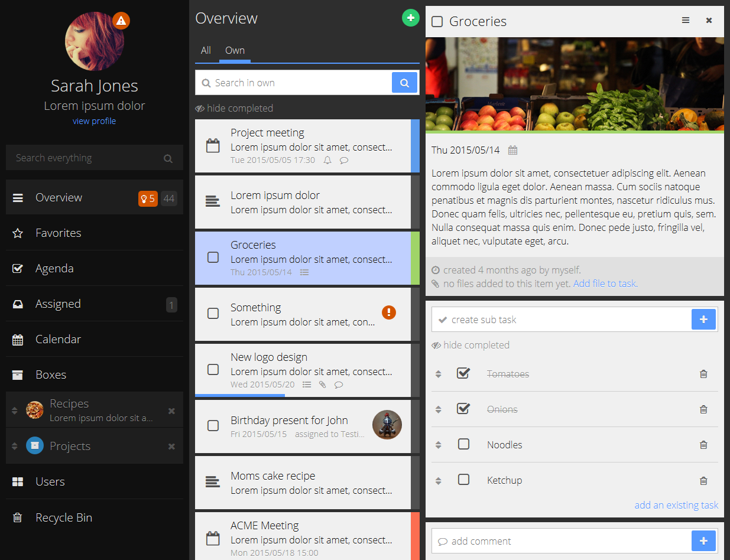Click the Groceries green color bar
Viewport: 730px width, 560px height.
(x=415, y=258)
